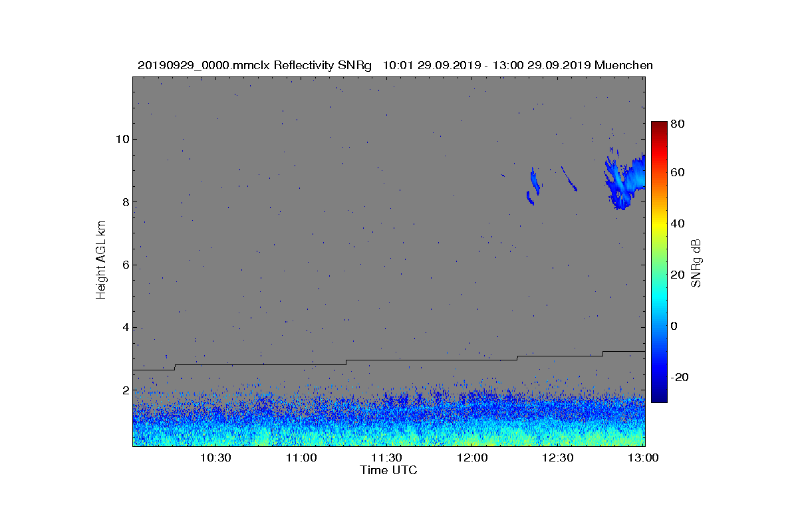The height and width of the screenshot is (532, 798).
Task: Click the 12:00 time tick label
Action: 473,458
